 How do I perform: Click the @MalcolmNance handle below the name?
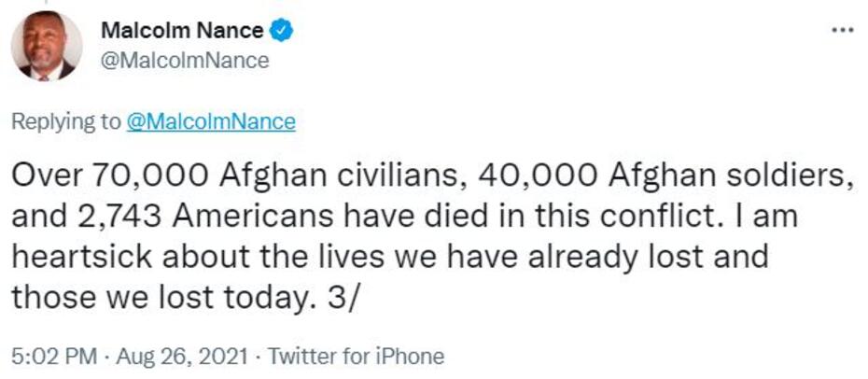[x=184, y=61]
